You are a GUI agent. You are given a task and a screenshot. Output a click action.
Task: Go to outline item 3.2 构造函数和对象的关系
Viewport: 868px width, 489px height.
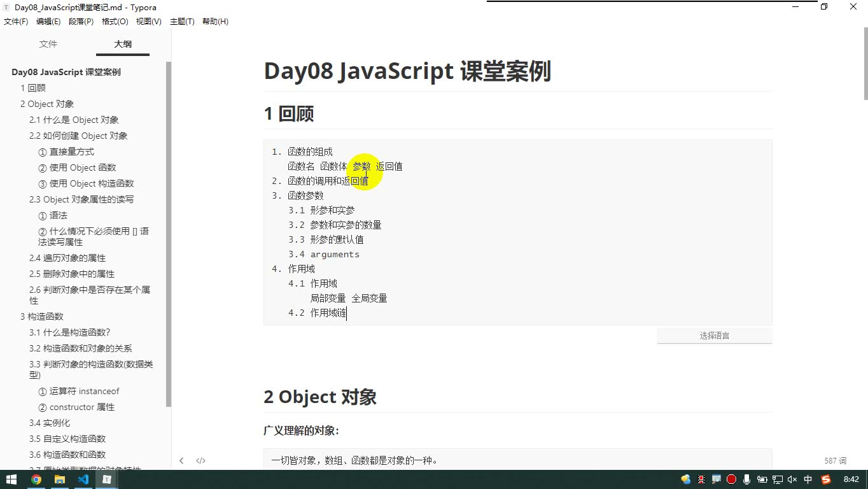[81, 348]
